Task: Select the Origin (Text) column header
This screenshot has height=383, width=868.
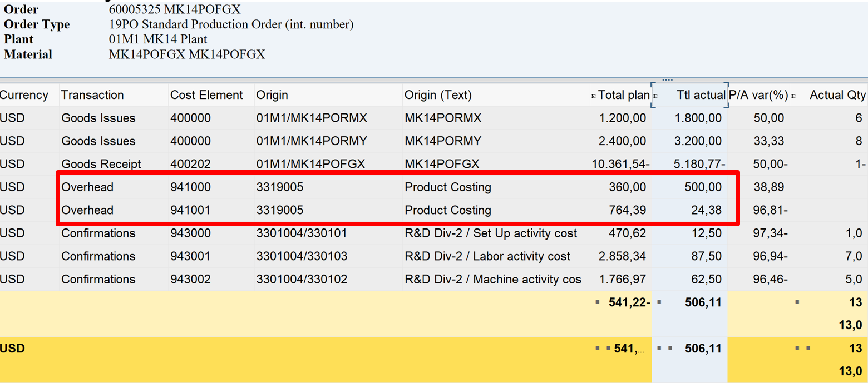Action: (438, 95)
